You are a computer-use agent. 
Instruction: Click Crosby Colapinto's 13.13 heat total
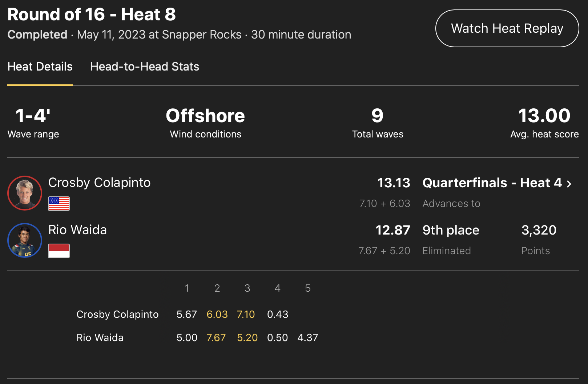394,183
